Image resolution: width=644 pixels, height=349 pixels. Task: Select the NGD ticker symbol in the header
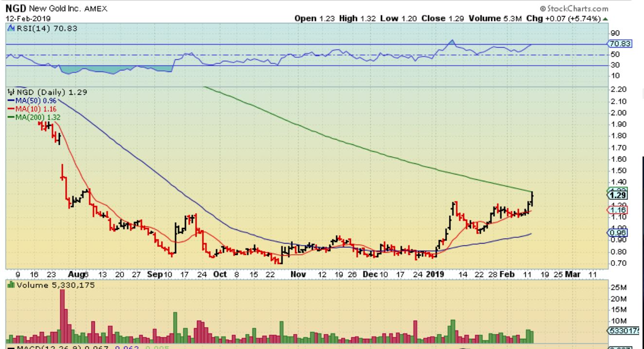tap(17, 9)
